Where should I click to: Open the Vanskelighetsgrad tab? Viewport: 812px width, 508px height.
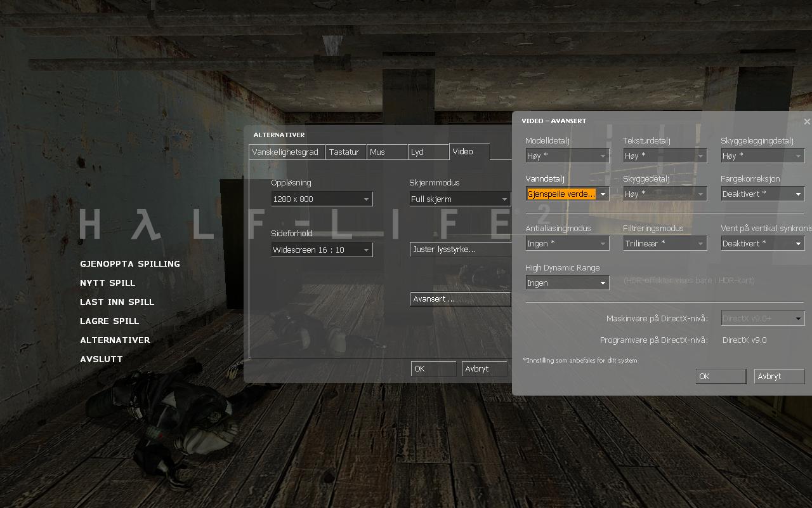click(x=287, y=152)
